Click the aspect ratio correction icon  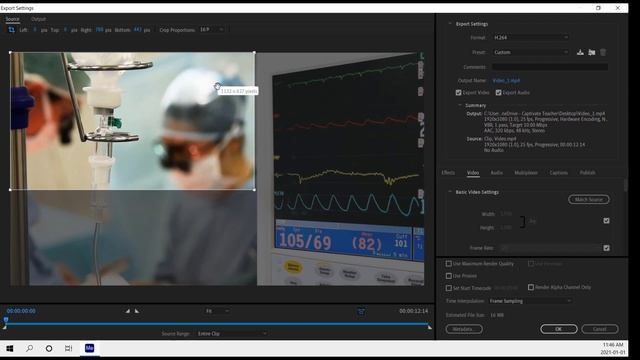coord(361,312)
